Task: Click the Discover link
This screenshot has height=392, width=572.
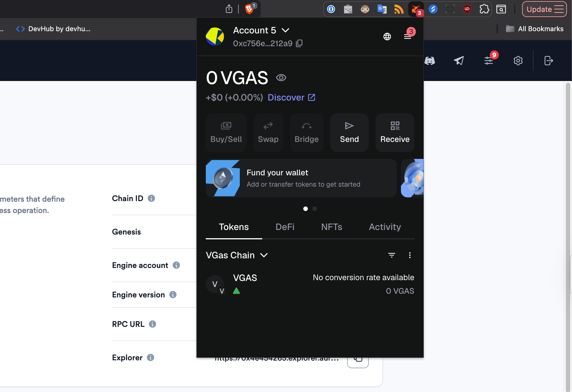Action: pos(287,97)
